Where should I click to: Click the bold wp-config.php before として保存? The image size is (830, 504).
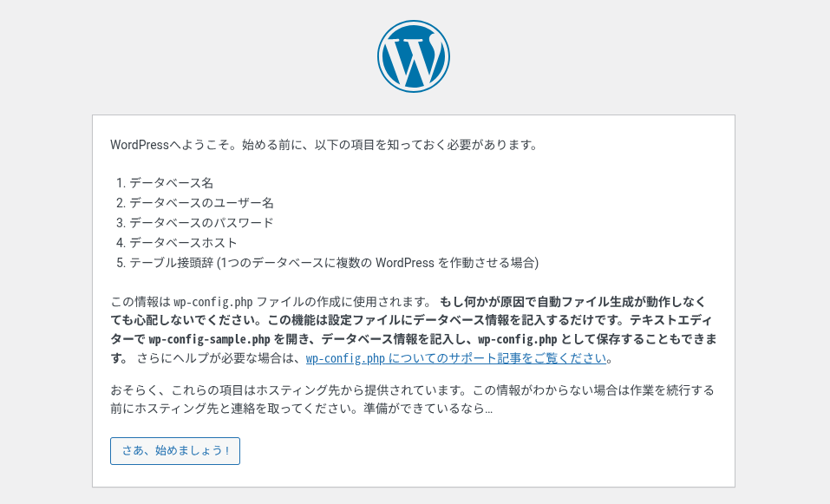click(x=517, y=339)
